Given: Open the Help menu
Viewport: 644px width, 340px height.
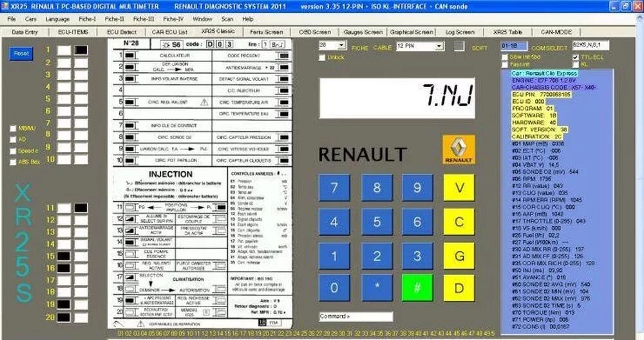Looking at the screenshot, I should pyautogui.click(x=248, y=19).
